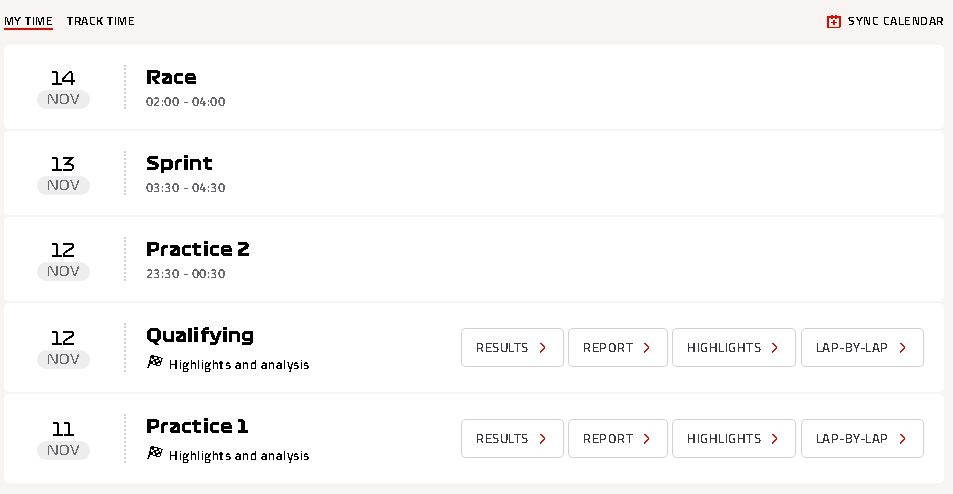This screenshot has height=494, width=953.
Task: View Practice 1 Lap-by-Lap
Action: click(862, 439)
